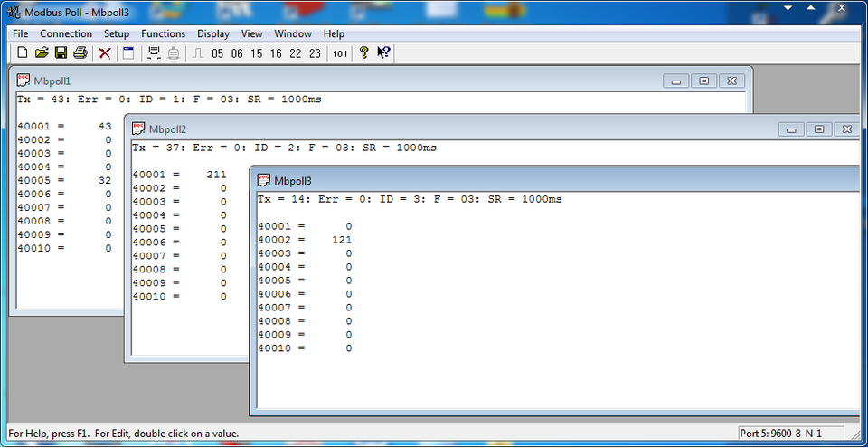Click the Mbpoll2 window document icon
The width and height of the screenshot is (868, 448).
(x=138, y=129)
